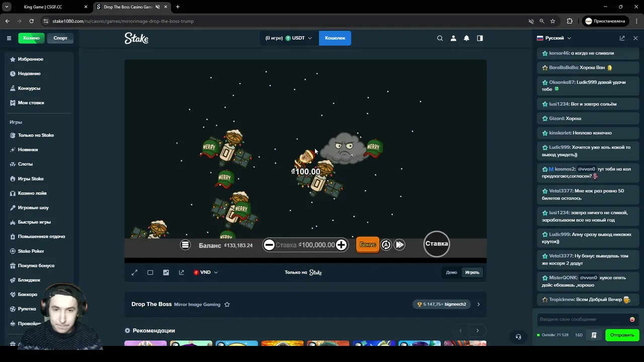The height and width of the screenshot is (362, 644).
Task: Unmute the Drop The Boss tab
Action: 157,7
